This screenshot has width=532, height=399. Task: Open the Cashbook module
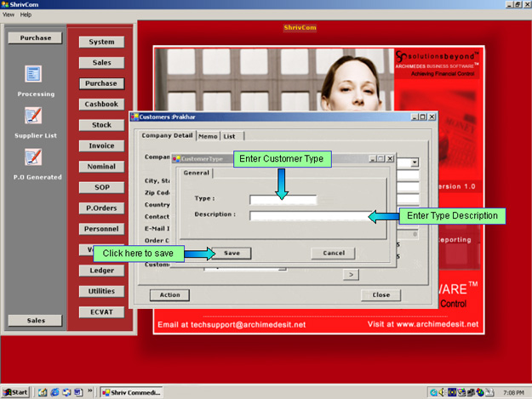coord(101,104)
